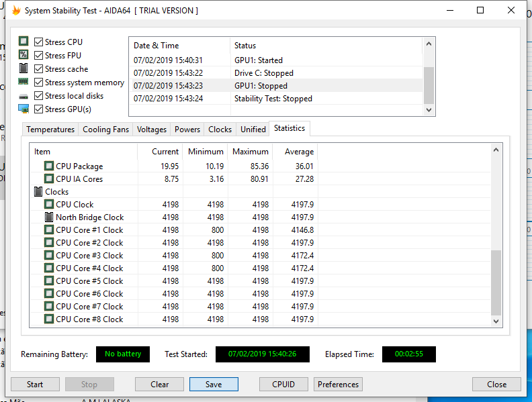532x402 pixels.
Task: Click the Close button at bottom right
Action: point(496,385)
